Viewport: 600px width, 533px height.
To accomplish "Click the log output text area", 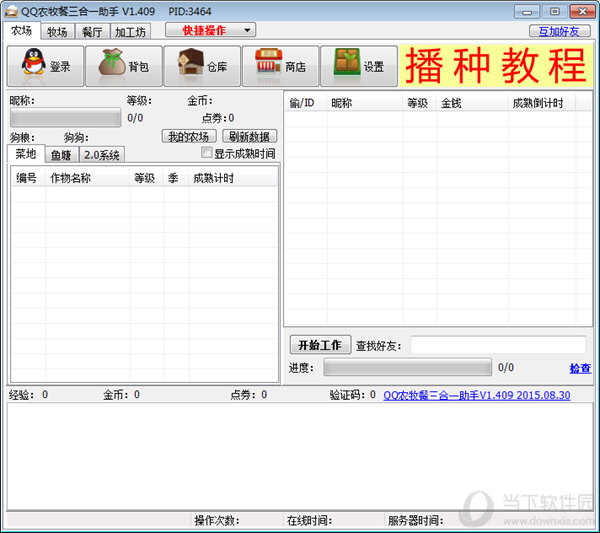I will [x=300, y=456].
